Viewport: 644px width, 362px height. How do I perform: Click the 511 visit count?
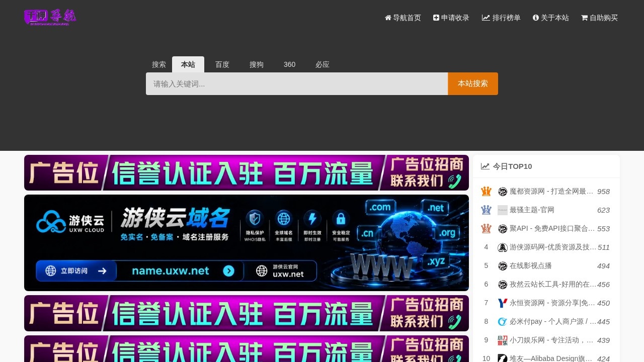tap(603, 247)
